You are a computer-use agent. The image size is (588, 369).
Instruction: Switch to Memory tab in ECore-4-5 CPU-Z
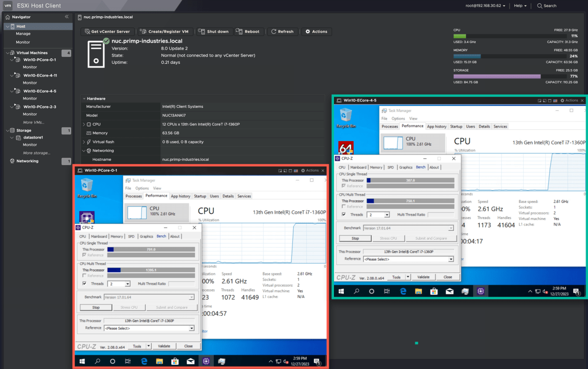(x=376, y=168)
